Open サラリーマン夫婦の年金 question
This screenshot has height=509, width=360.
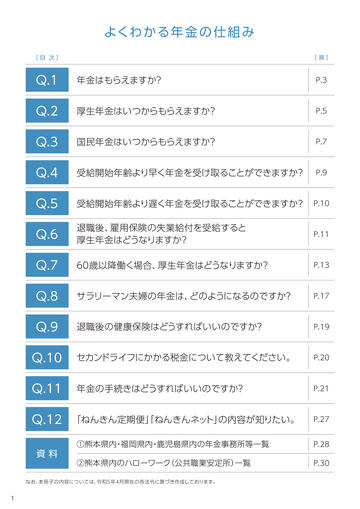pyautogui.click(x=184, y=296)
